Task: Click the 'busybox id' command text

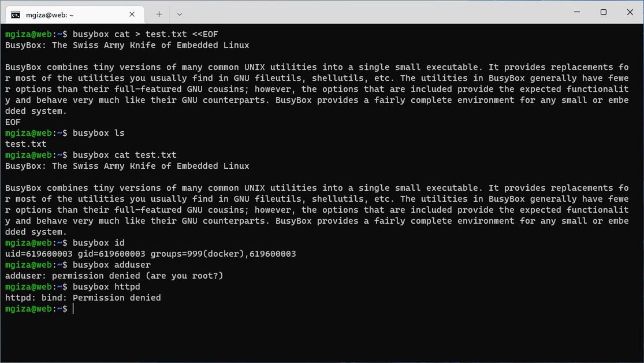Action: tap(98, 243)
